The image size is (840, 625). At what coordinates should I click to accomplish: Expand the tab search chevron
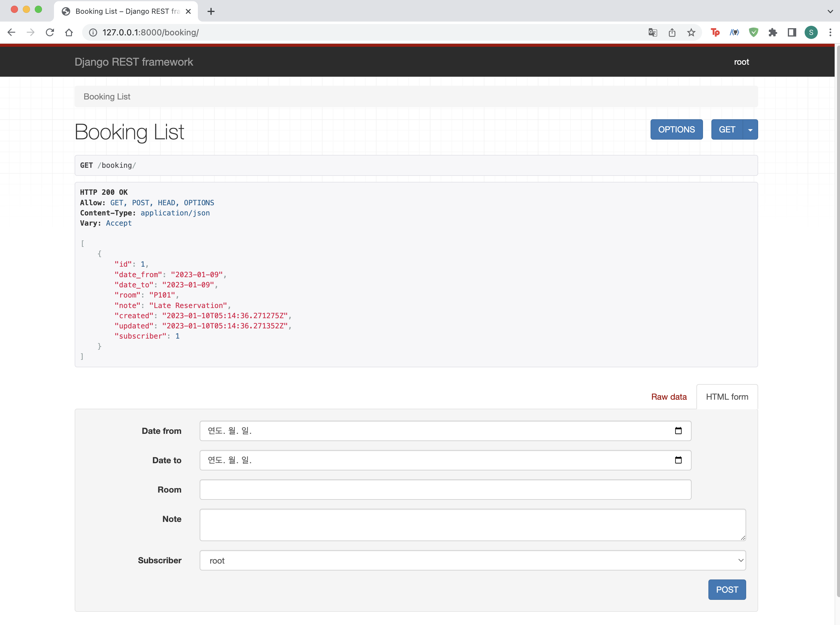830,11
